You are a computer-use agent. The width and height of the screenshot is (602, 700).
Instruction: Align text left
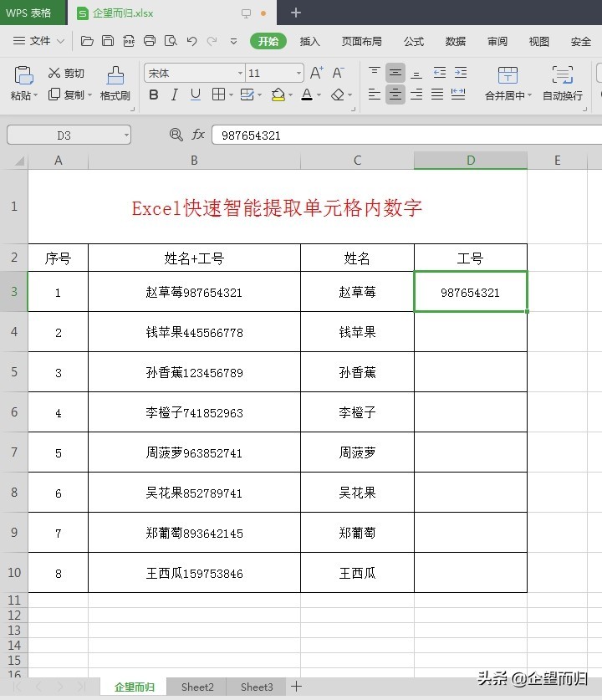tap(374, 95)
